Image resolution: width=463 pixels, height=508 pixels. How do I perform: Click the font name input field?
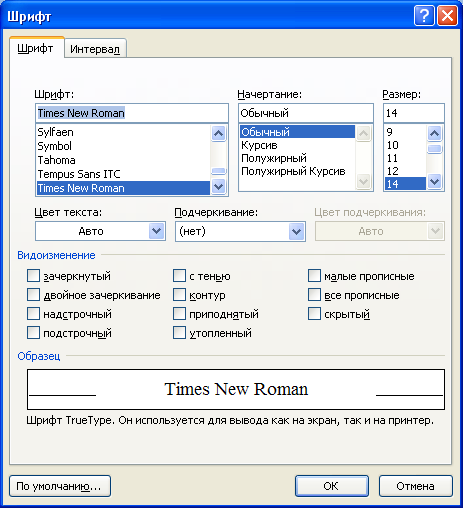tap(132, 113)
